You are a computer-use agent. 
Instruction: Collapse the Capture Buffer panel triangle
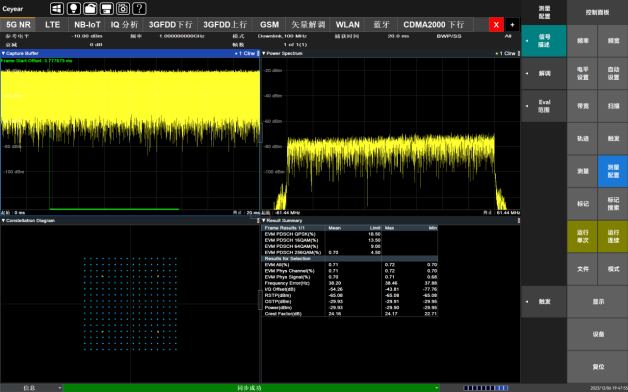3,53
